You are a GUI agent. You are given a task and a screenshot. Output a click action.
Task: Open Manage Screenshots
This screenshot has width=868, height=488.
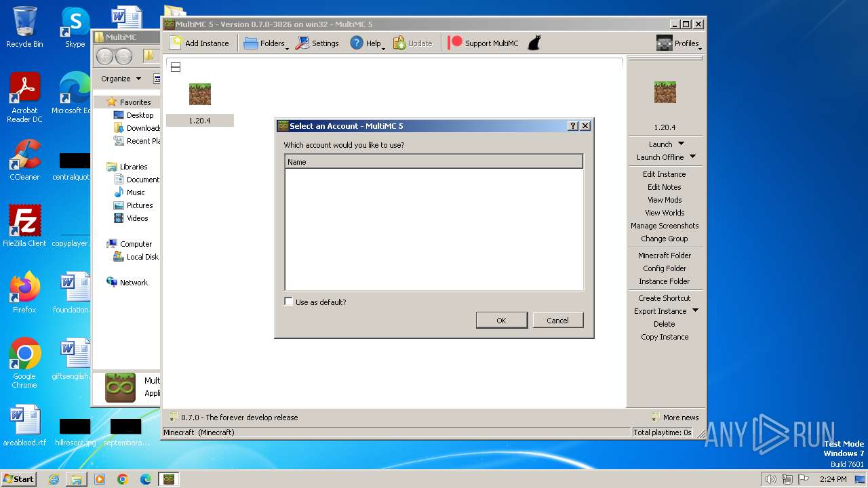[665, 226]
